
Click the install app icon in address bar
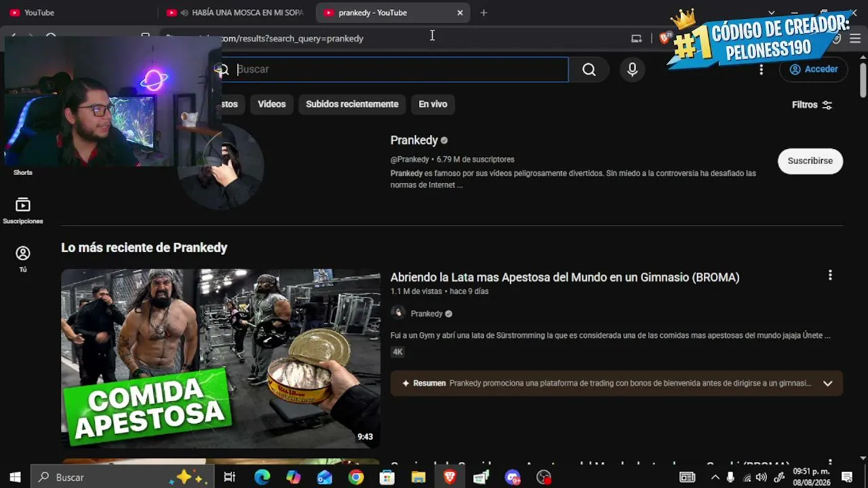click(636, 39)
